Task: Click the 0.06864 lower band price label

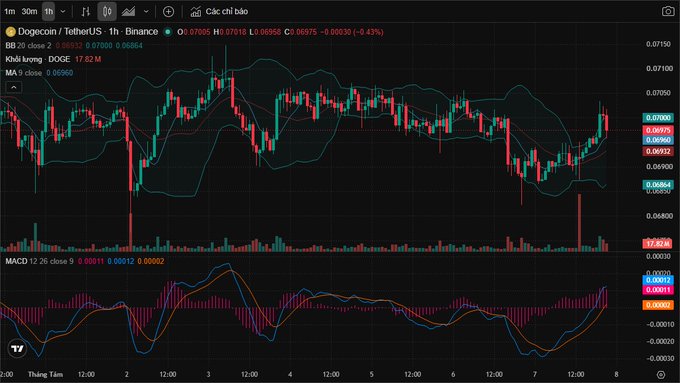Action: (658, 185)
